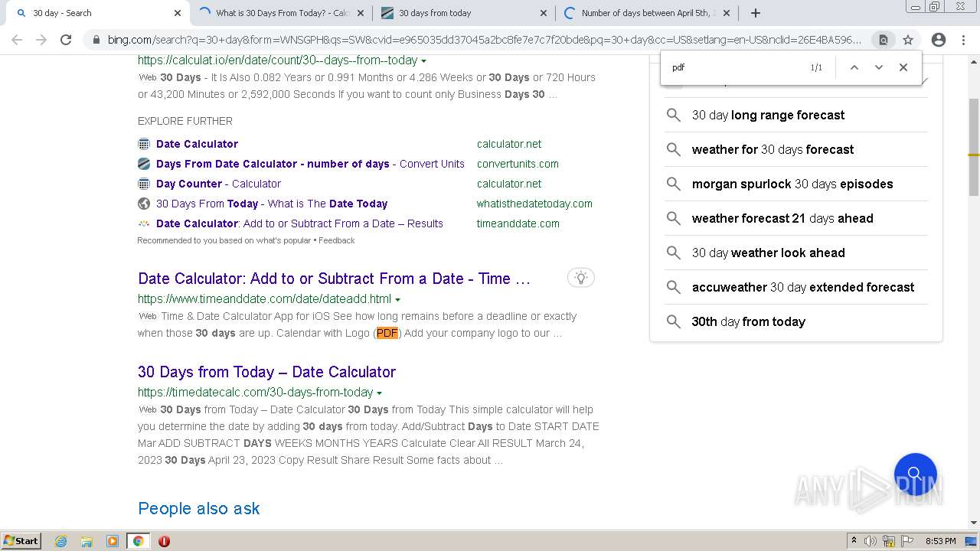The image size is (980, 551).
Task: Open '30 Days from Today – Date Calculator' result
Action: 266,372
